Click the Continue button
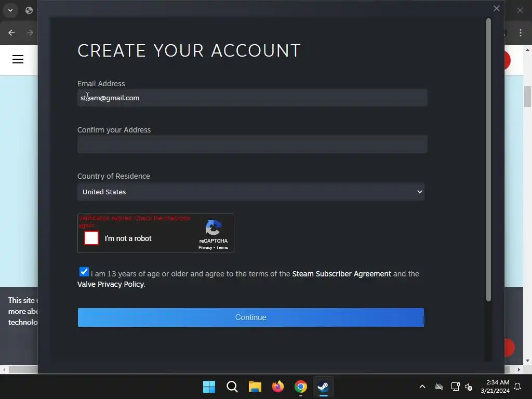 251,317
